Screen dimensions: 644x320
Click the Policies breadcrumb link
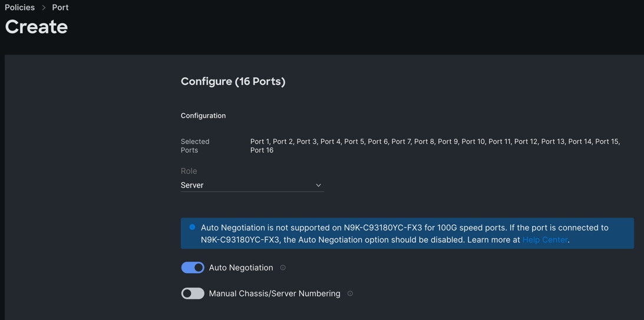[x=20, y=8]
